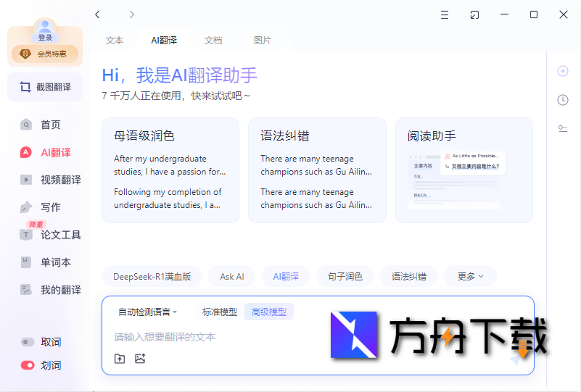Switch to the 文档 tab
This screenshot has width=581, height=392.
(x=213, y=41)
